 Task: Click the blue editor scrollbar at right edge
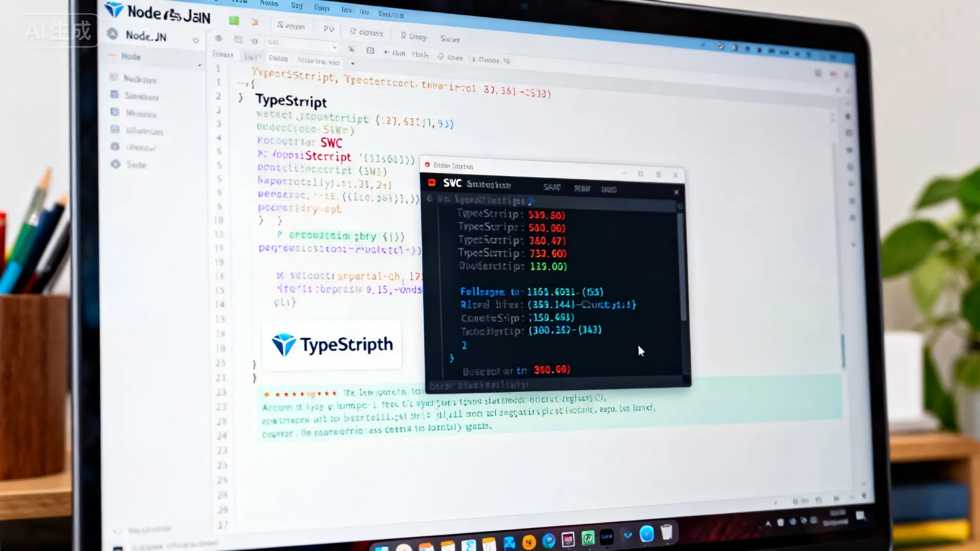(x=843, y=351)
